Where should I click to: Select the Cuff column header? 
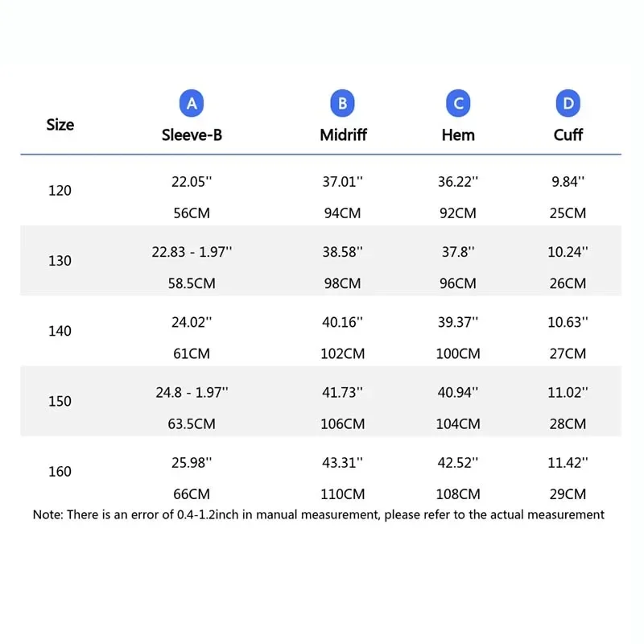(568, 135)
